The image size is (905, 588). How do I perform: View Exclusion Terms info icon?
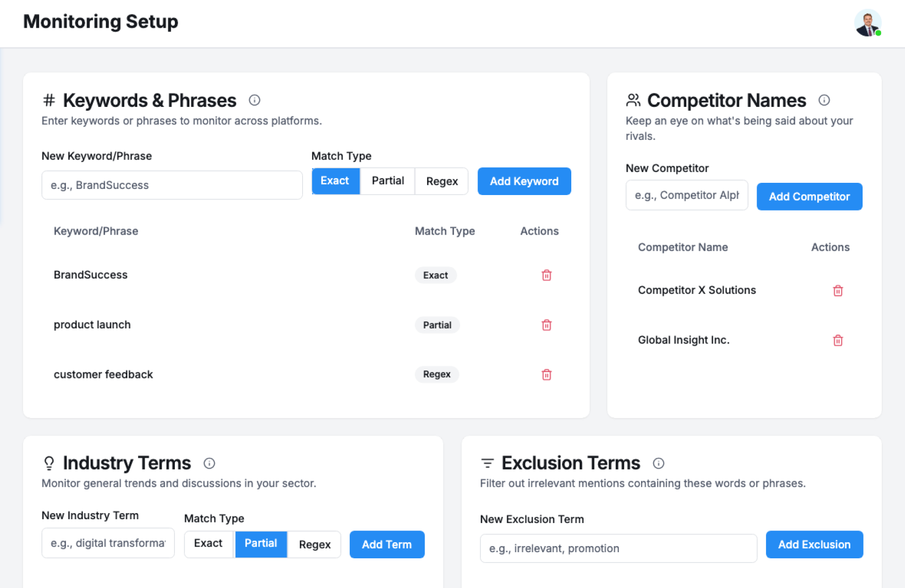click(658, 463)
